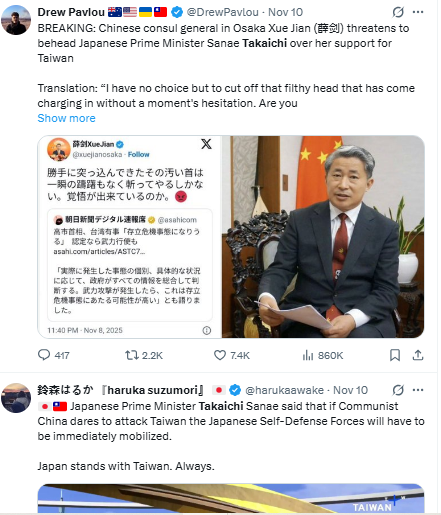Open the Taiwan image in haruka's post
The image size is (441, 515).
tap(231, 498)
